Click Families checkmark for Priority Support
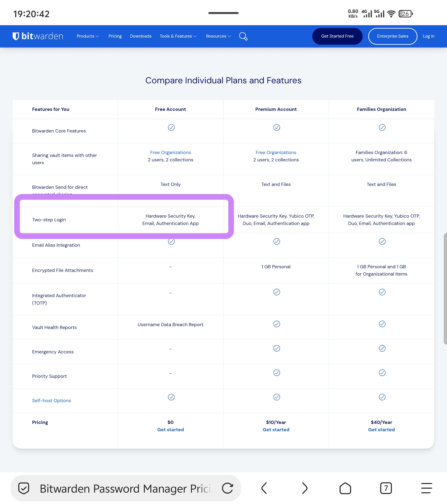 382,373
